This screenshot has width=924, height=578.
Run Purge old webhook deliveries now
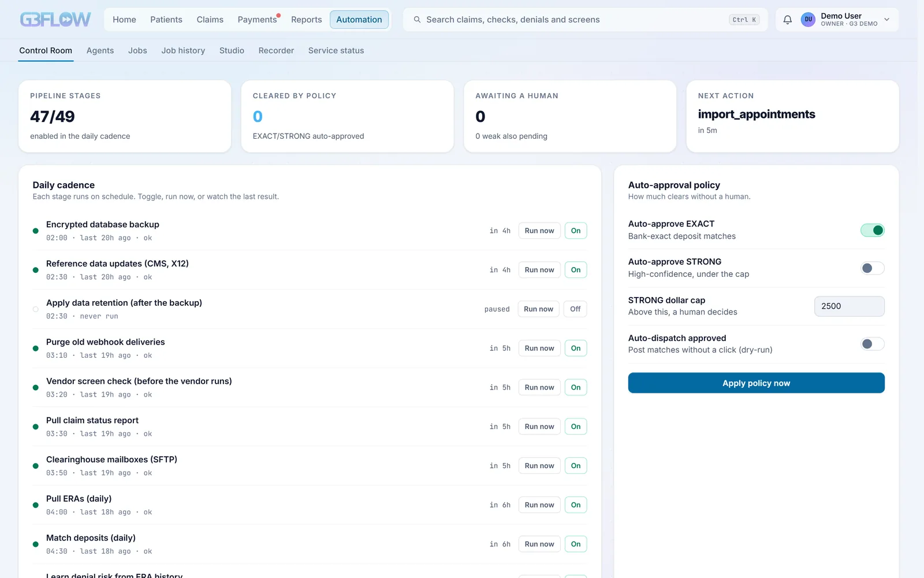539,349
